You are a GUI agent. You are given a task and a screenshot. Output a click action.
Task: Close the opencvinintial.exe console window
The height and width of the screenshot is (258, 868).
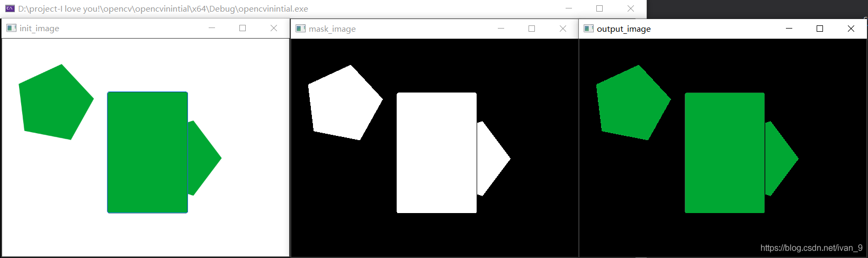tap(631, 8)
